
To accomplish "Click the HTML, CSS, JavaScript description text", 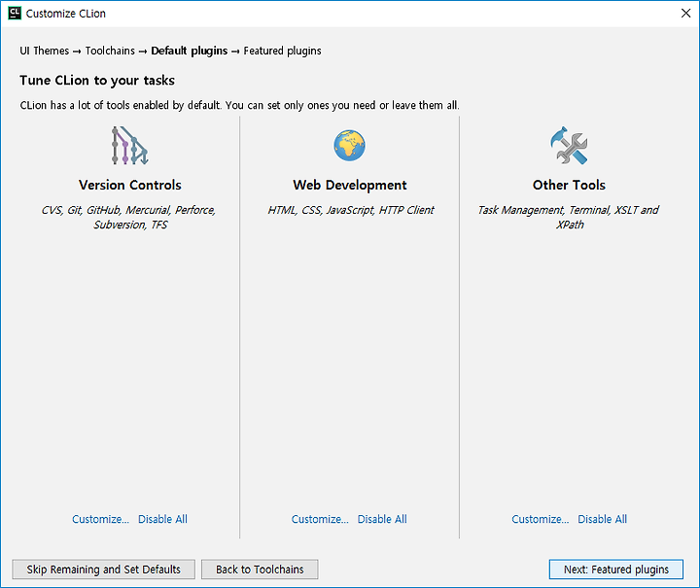I will (350, 210).
